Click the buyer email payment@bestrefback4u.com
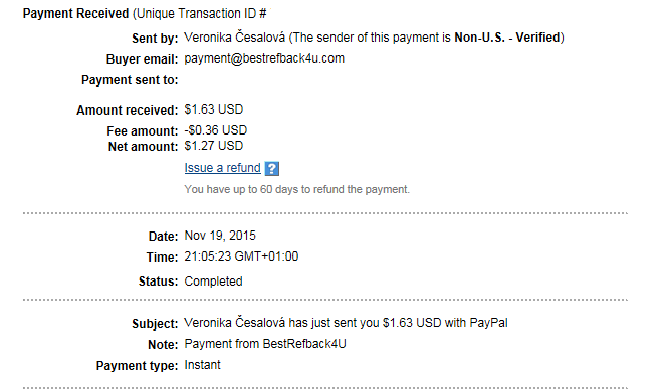The width and height of the screenshot is (665, 391). [264, 59]
